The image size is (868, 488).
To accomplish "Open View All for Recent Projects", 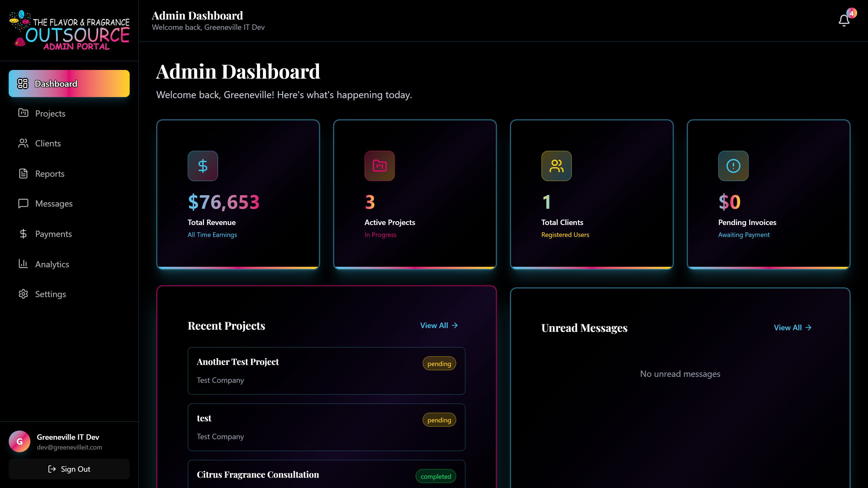I will tap(438, 325).
